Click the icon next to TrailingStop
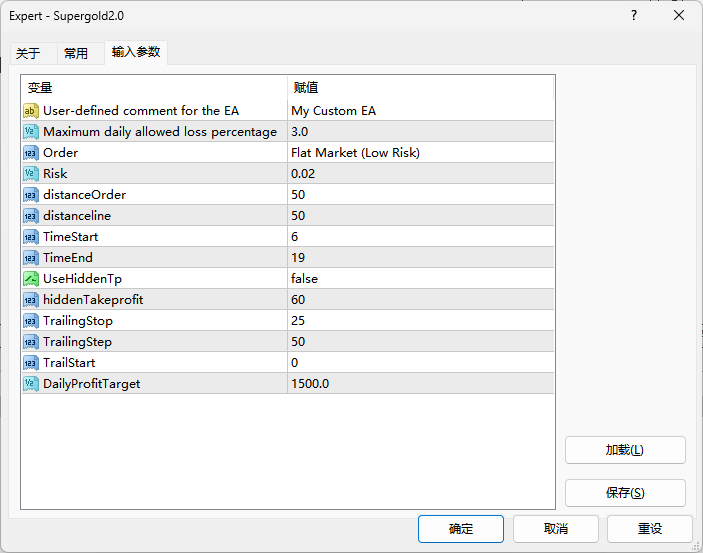 (x=31, y=321)
